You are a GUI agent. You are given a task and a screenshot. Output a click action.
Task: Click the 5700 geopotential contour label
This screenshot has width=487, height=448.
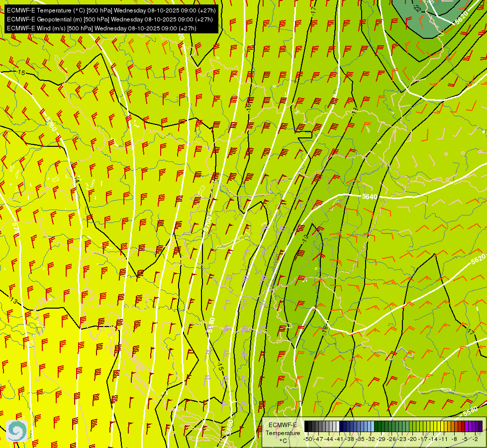208,224
